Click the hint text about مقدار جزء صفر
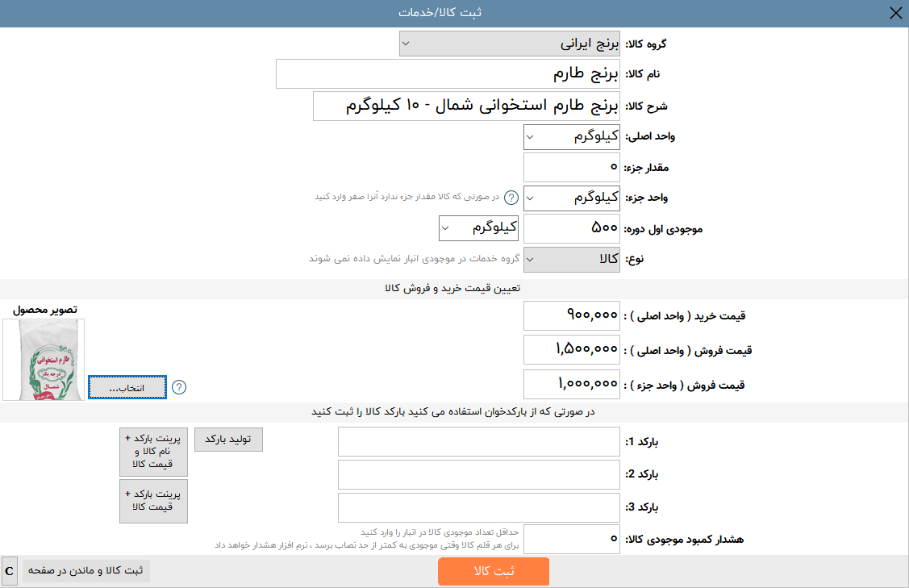The image size is (909, 588). 407,197
